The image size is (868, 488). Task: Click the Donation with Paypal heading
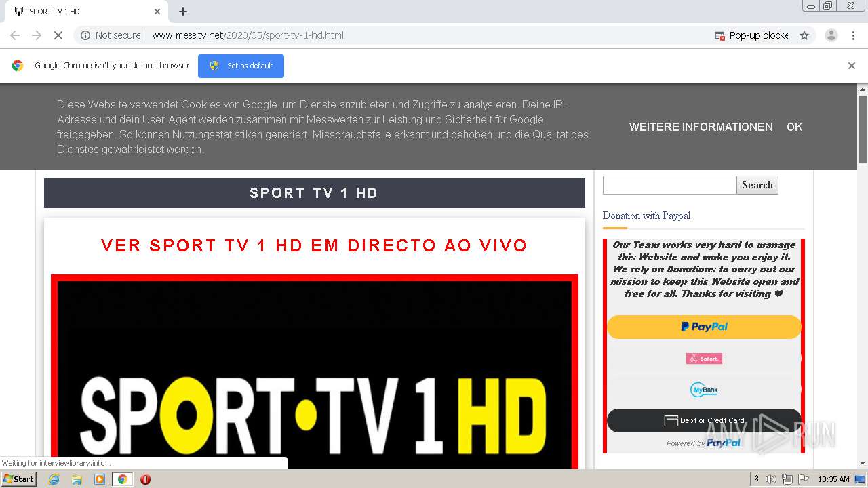click(x=646, y=216)
